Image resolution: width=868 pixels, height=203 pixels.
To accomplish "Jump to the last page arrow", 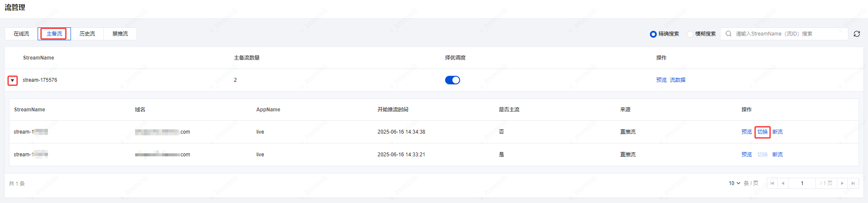I will (853, 183).
